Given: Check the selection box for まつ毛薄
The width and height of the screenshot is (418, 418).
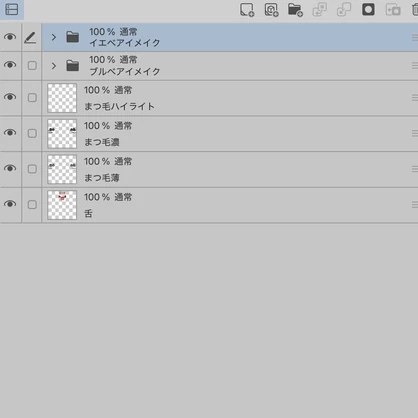Looking at the screenshot, I should 32,169.
